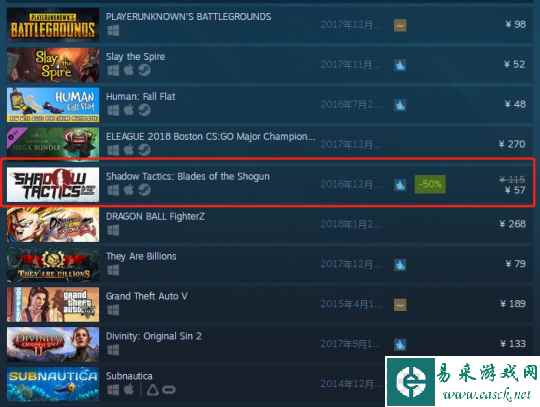540x407 pixels.
Task: Click the mixed review icon for BATTLEGROUNDS
Action: point(400,25)
